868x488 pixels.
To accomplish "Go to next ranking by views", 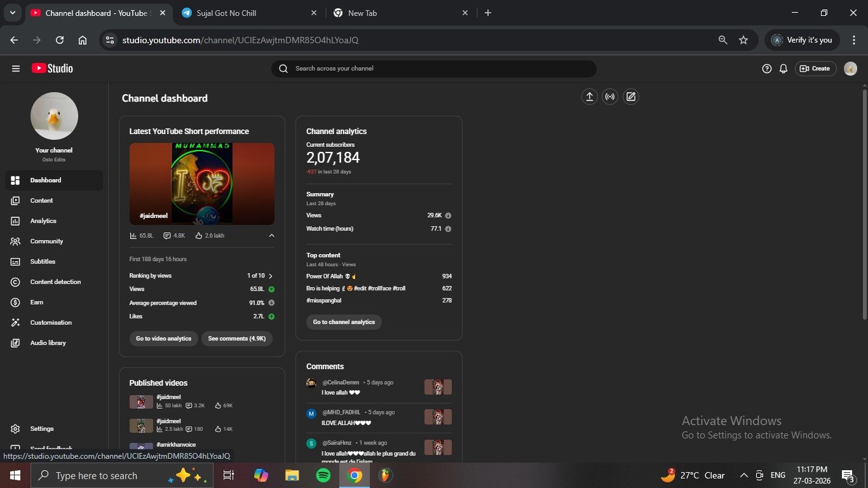I will (x=271, y=276).
